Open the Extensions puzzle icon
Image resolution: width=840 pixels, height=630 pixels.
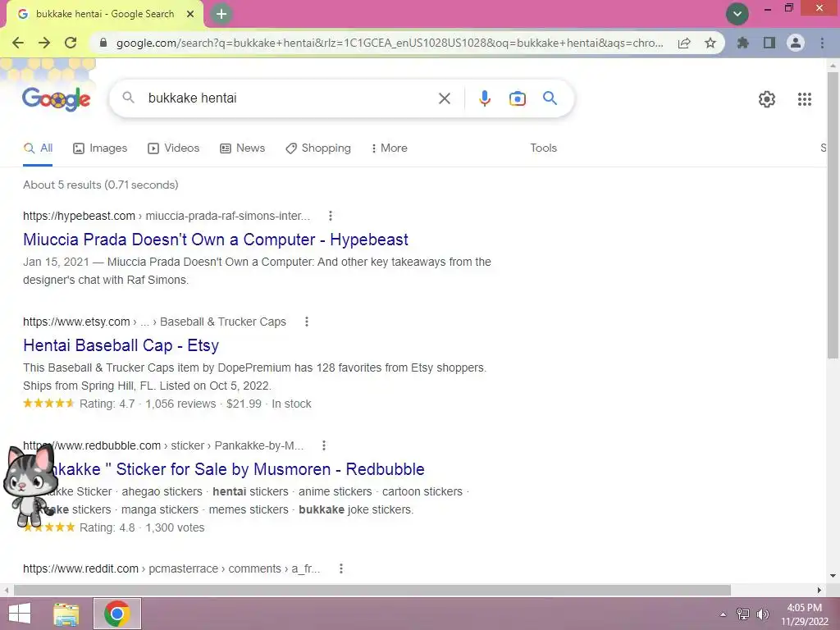coord(743,43)
